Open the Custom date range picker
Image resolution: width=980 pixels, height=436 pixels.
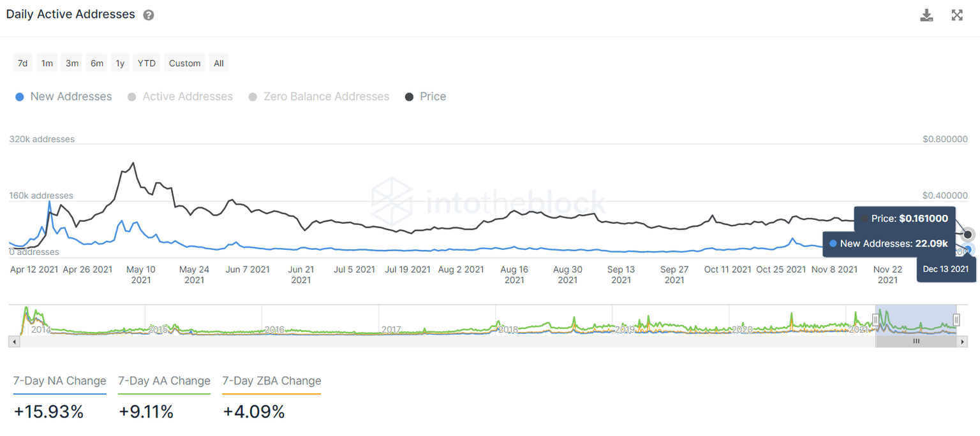[185, 63]
